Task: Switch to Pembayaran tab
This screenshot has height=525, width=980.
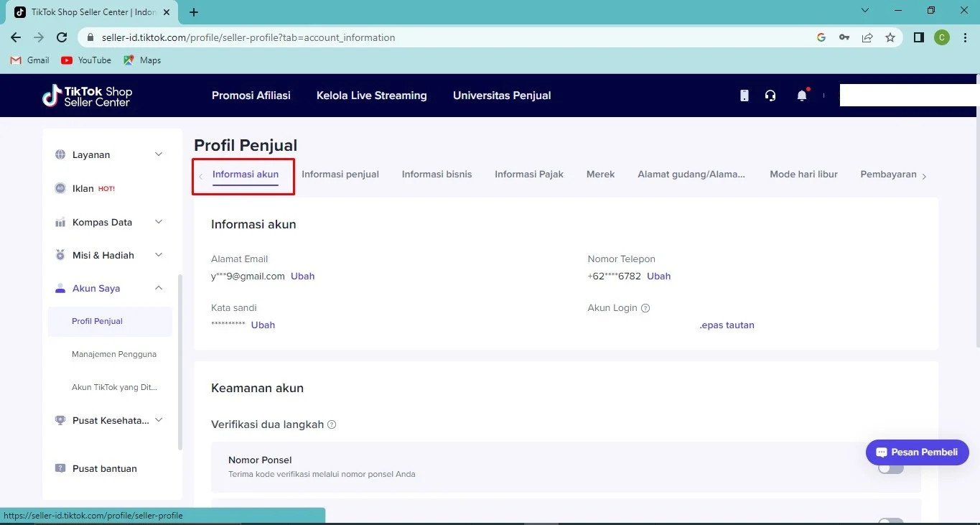Action: pos(888,175)
